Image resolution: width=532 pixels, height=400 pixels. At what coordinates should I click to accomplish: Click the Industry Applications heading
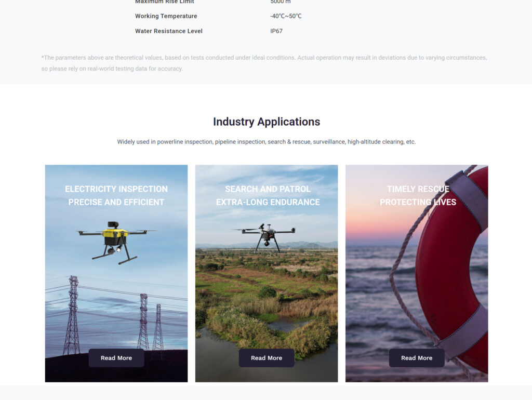(x=266, y=122)
